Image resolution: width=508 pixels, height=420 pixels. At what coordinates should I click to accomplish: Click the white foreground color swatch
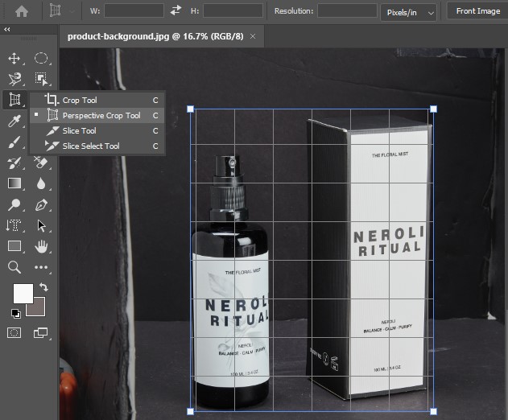(x=22, y=293)
